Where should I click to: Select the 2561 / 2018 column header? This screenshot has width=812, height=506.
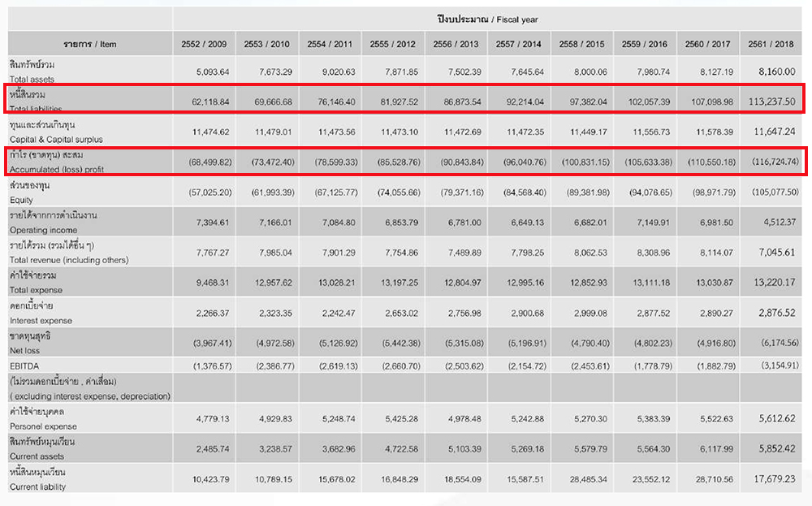pyautogui.click(x=771, y=43)
